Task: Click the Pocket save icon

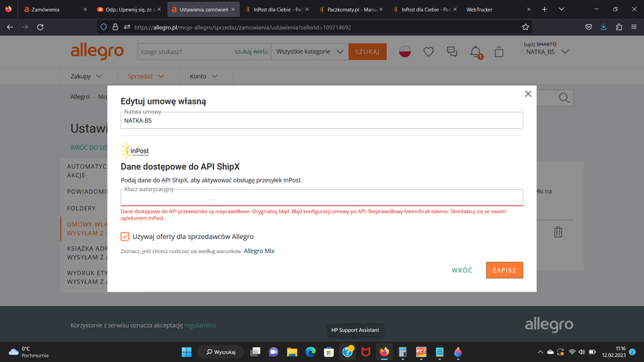Action: tap(589, 27)
